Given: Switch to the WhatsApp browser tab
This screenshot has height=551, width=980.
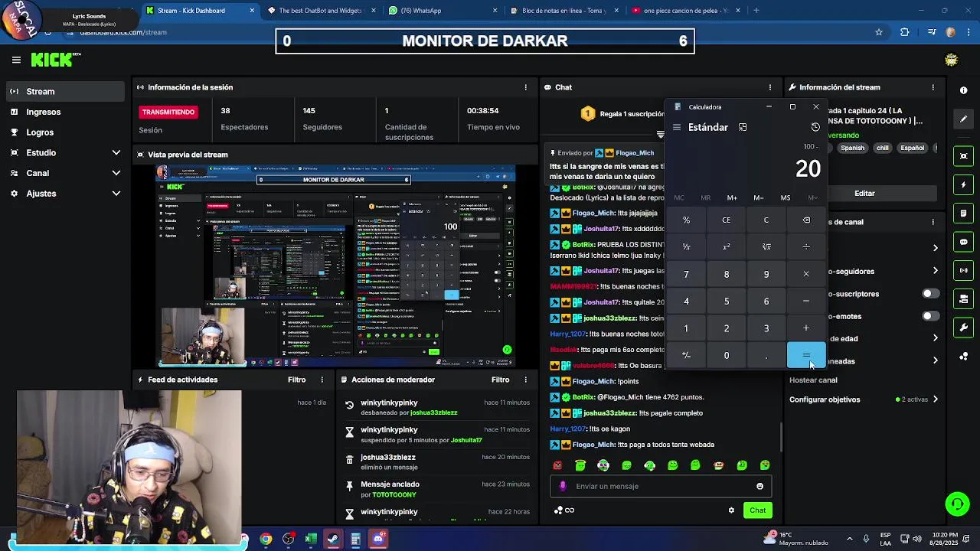Looking at the screenshot, I should coord(443,11).
